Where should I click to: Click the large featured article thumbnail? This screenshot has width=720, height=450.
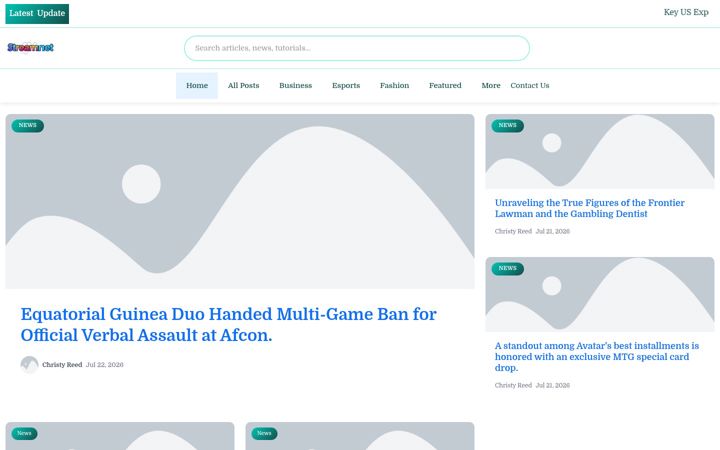(240, 202)
